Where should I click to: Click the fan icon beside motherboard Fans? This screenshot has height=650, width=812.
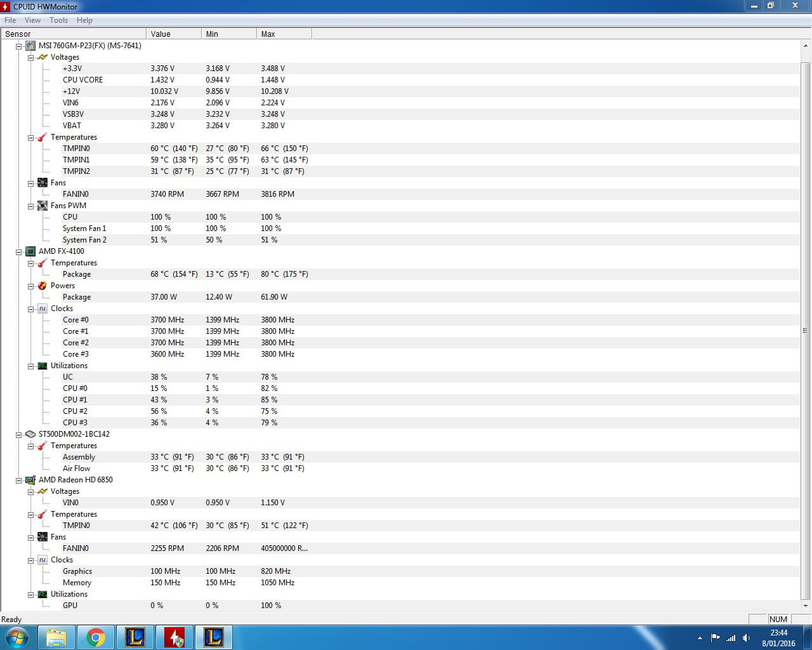[x=43, y=183]
